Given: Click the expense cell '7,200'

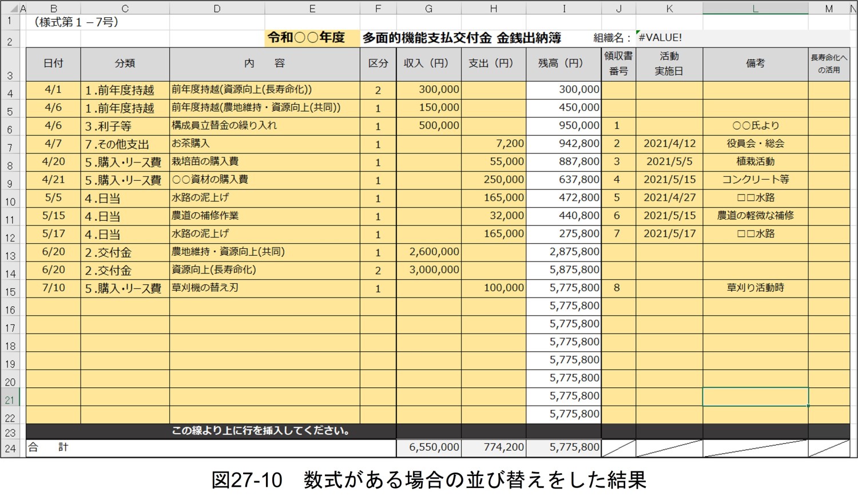Looking at the screenshot, I should coord(494,144).
